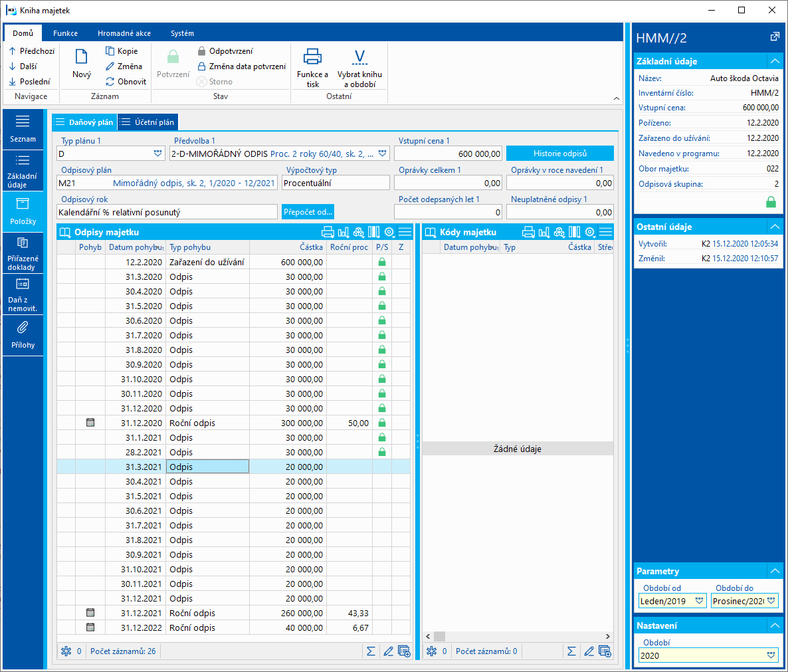Viewport: 788px width, 672px height.
Task: Click settings gear in Kódy majetku header
Action: [x=589, y=232]
